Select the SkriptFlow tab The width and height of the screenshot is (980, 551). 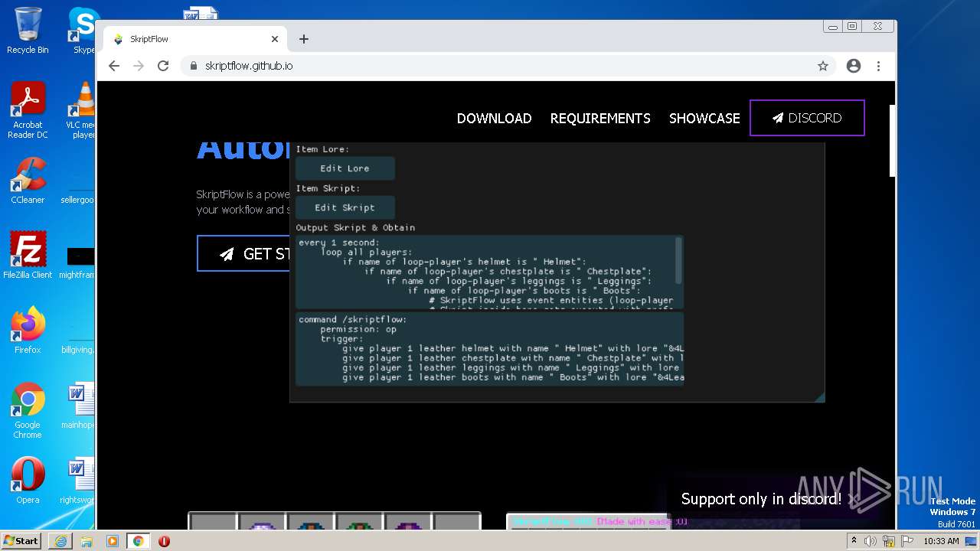click(x=195, y=39)
